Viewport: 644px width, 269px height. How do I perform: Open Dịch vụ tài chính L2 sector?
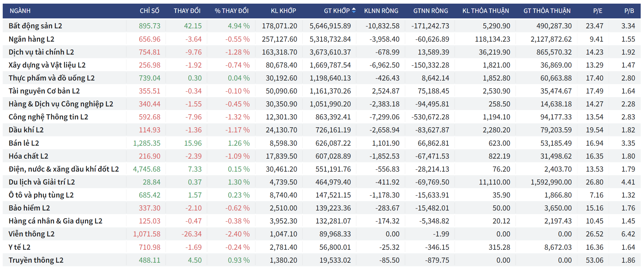click(x=41, y=52)
